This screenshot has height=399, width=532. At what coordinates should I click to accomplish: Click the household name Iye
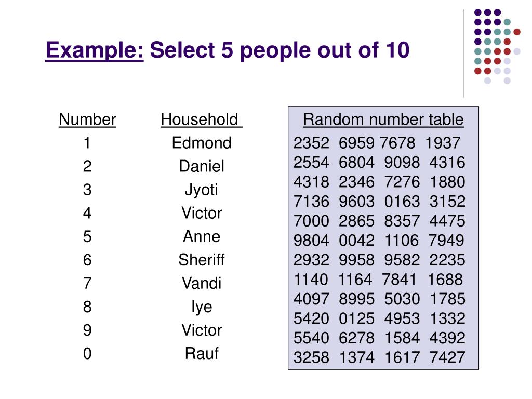coord(202,308)
